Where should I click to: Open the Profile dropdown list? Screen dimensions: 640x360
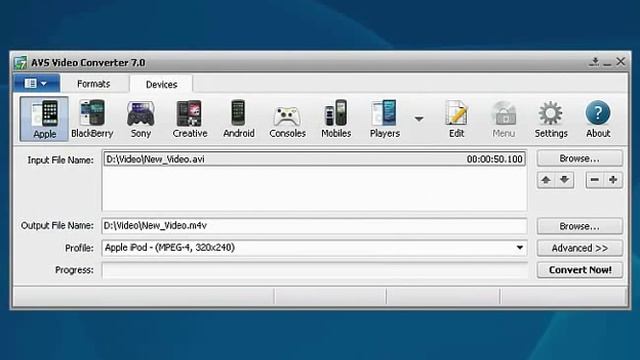[520, 248]
